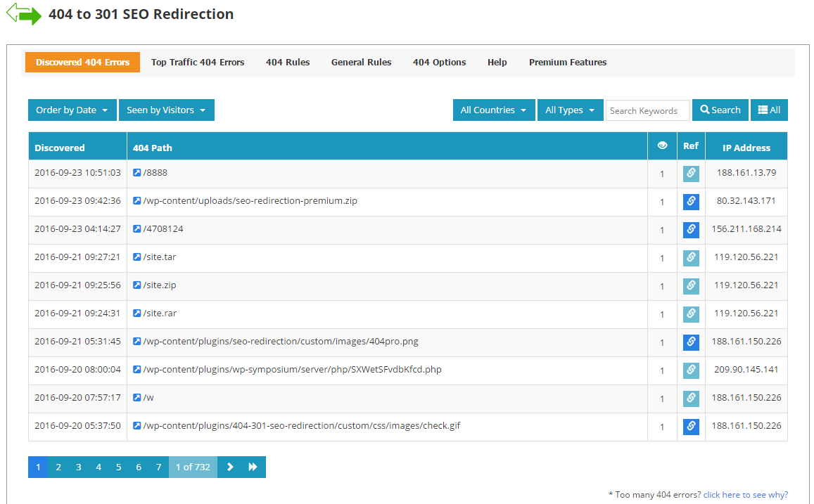
Task: Open the external link icon for /site.tar
Action: tap(137, 257)
